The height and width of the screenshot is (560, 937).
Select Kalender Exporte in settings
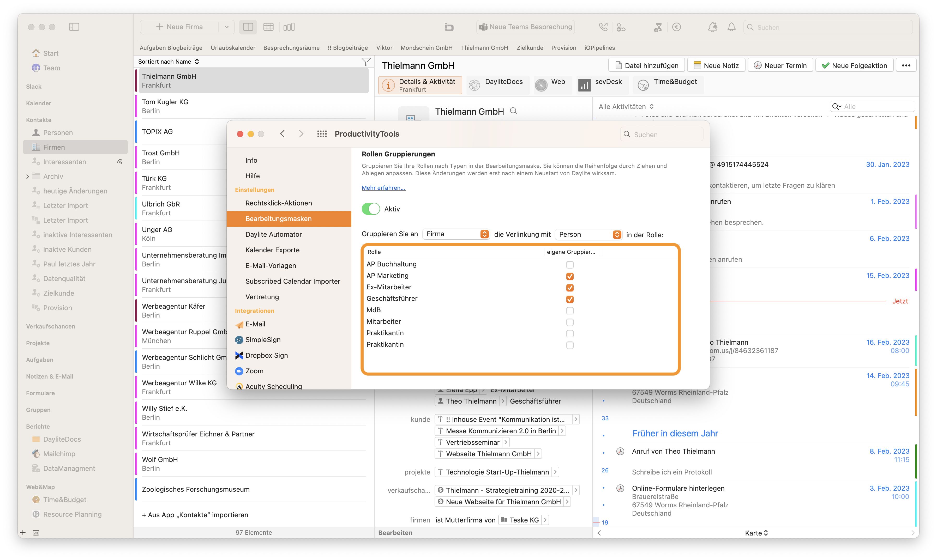[x=272, y=250]
